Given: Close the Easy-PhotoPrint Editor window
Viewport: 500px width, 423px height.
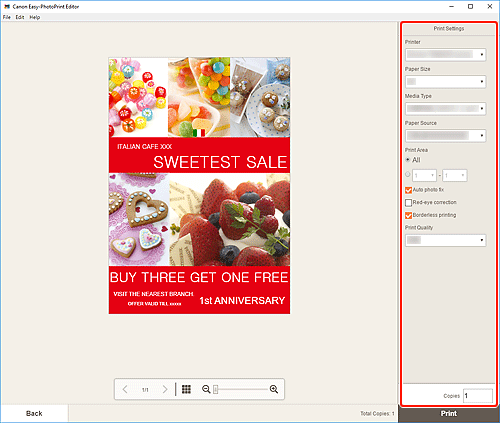Looking at the screenshot, I should click(490, 7).
